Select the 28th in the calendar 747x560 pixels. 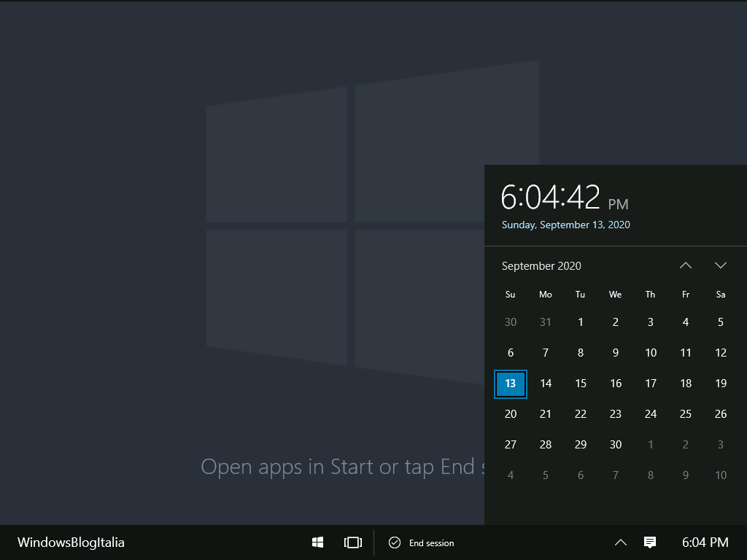pos(546,445)
